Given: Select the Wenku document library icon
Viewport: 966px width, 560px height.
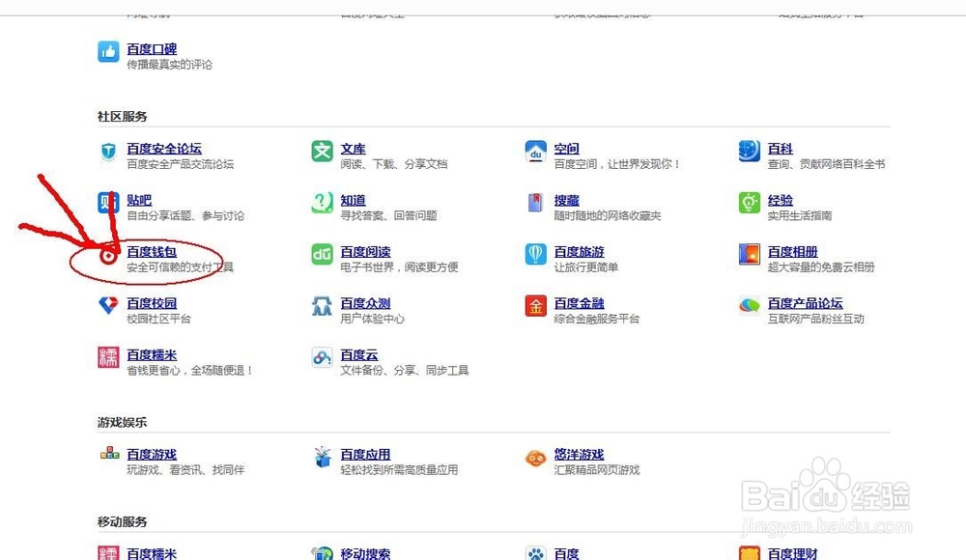Looking at the screenshot, I should pos(321,152).
